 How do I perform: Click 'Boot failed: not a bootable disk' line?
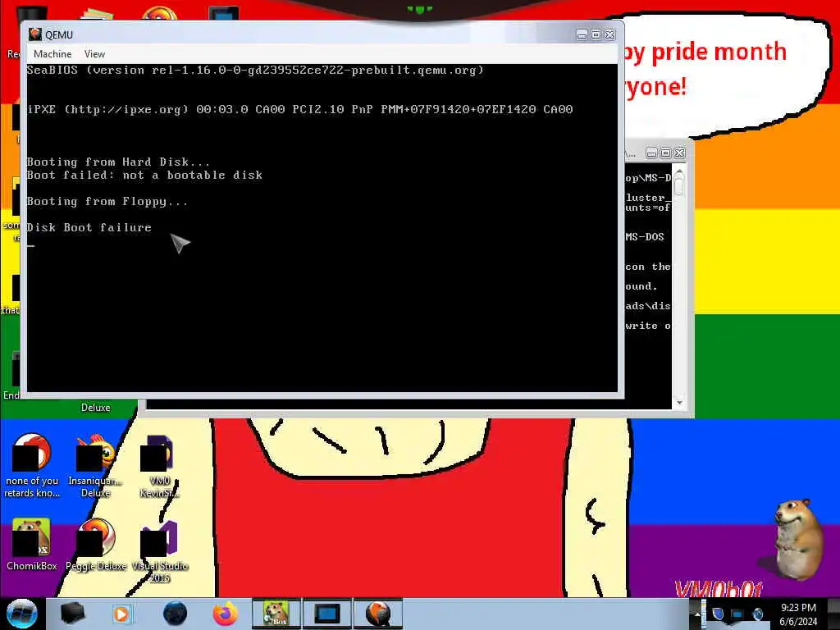144,176
